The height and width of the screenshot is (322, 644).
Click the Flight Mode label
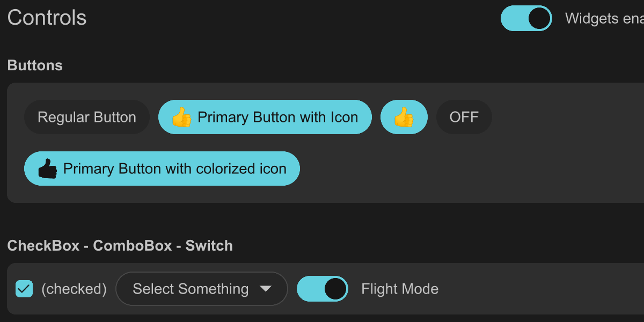click(400, 289)
